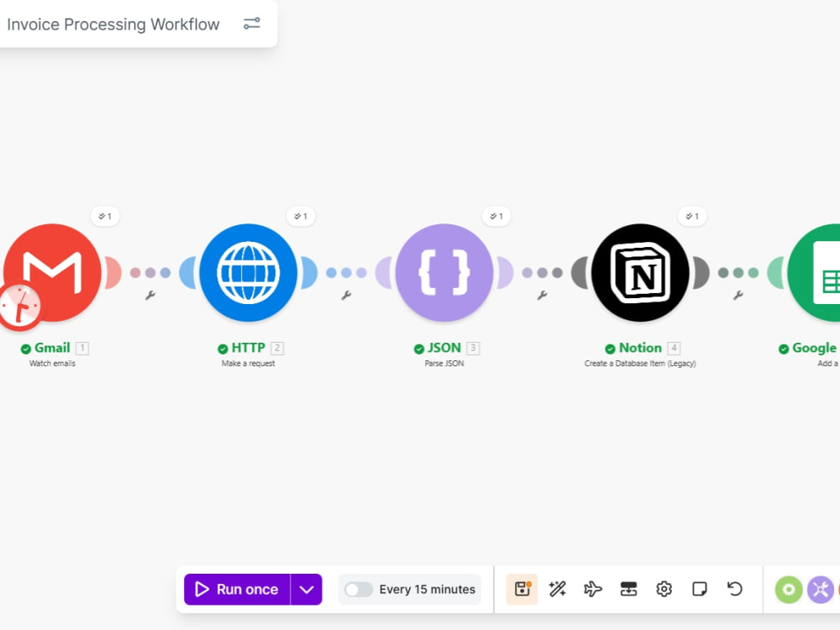Screen dimensions: 840x630
Task: View JSON module execution result bubble
Action: [496, 217]
